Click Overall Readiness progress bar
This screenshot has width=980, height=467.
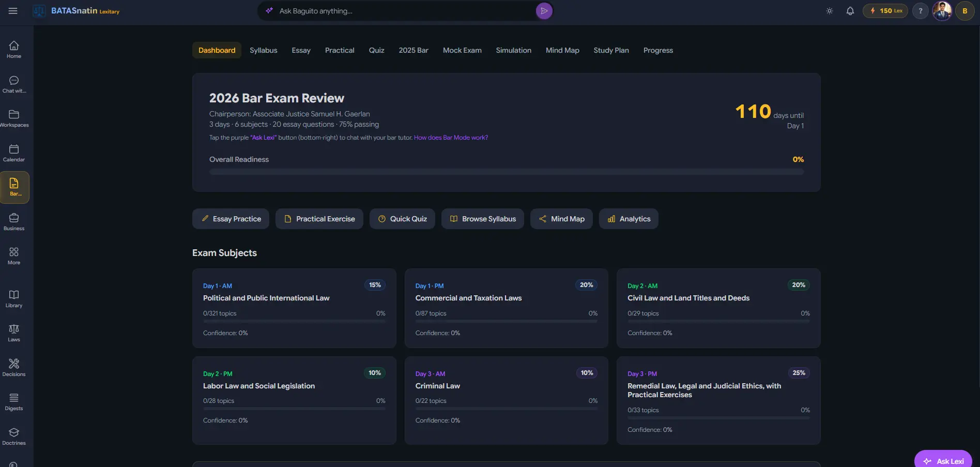pos(507,172)
